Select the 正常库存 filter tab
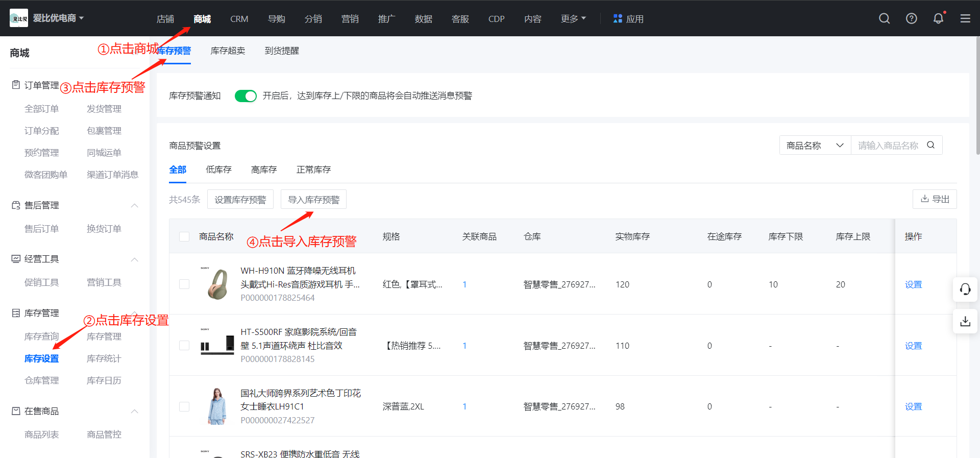This screenshot has height=458, width=980. [x=313, y=170]
